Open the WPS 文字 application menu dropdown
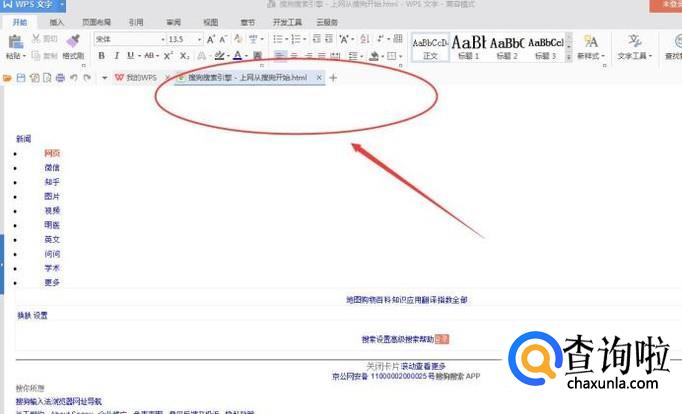Image resolution: width=682 pixels, height=414 pixels. click(62, 5)
